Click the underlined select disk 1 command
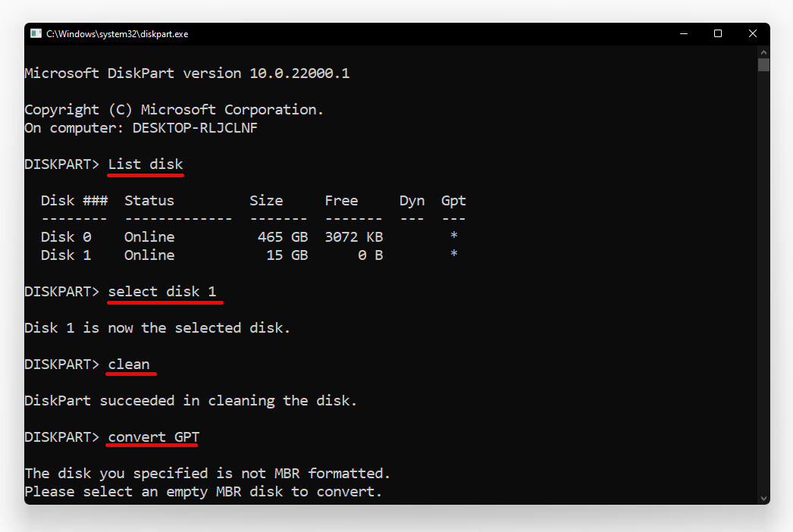The width and height of the screenshot is (793, 532). pos(165,291)
